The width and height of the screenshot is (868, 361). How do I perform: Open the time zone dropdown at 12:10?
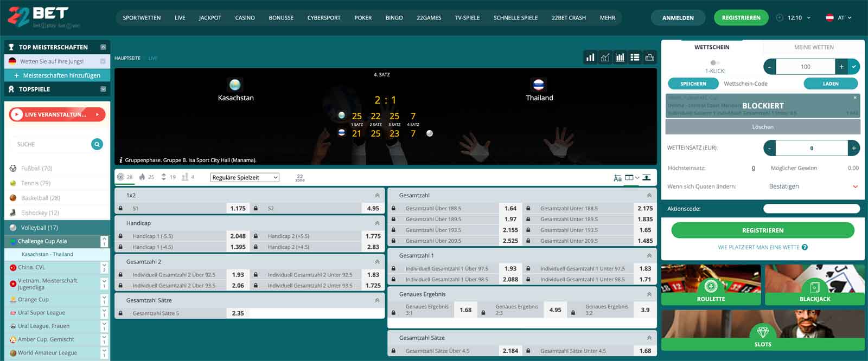tap(799, 17)
